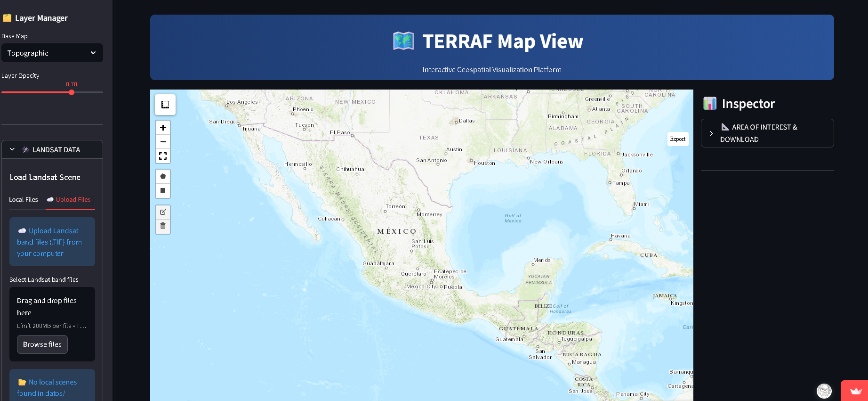Click the 'Interactive Geospatial Visualization Platform' subtitle
The height and width of the screenshot is (401, 868).
[x=492, y=70]
